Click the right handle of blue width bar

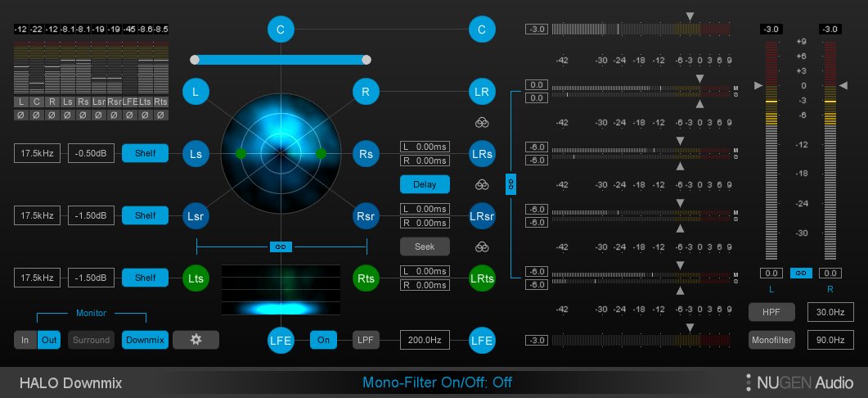366,59
